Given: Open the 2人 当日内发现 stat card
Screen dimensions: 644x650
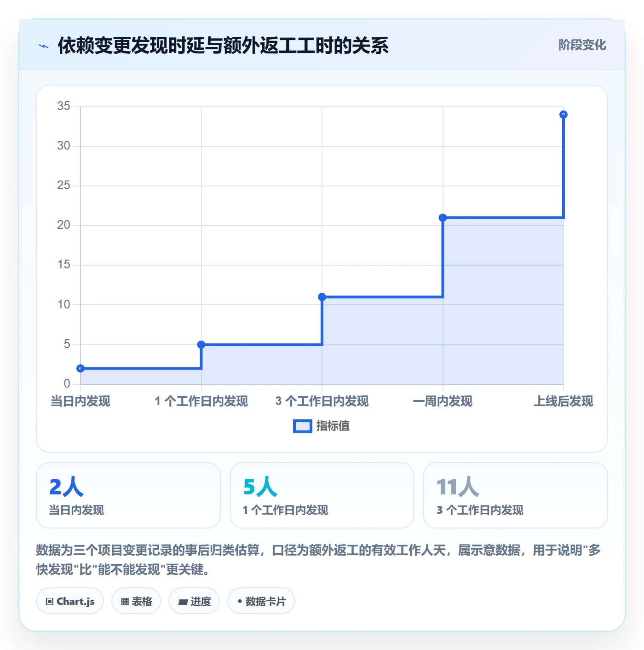Looking at the screenshot, I should [128, 495].
